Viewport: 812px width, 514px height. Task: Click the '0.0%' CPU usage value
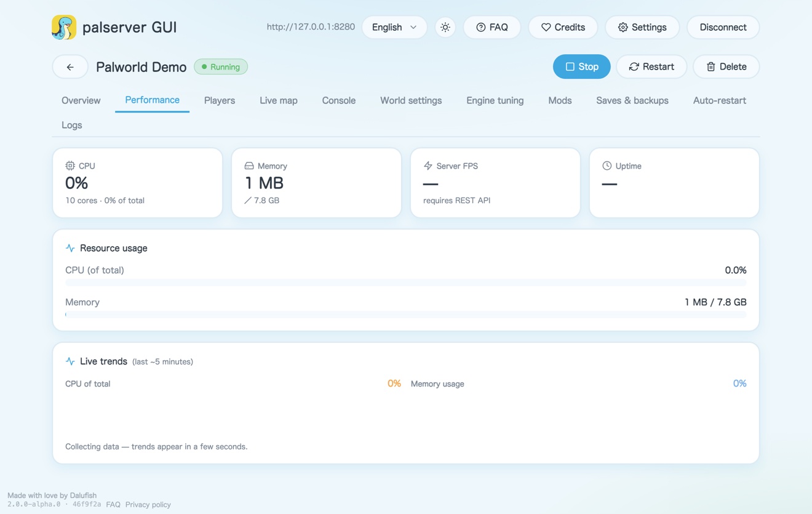[736, 270]
